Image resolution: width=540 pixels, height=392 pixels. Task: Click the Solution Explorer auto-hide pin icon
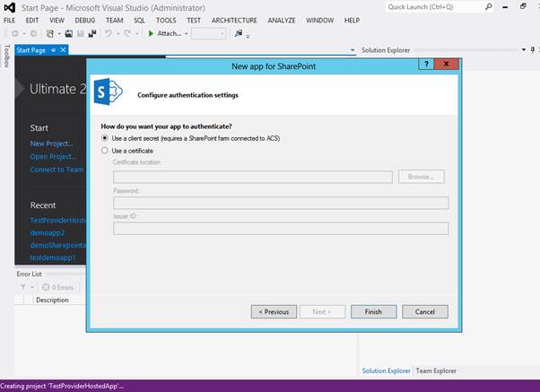click(x=533, y=50)
